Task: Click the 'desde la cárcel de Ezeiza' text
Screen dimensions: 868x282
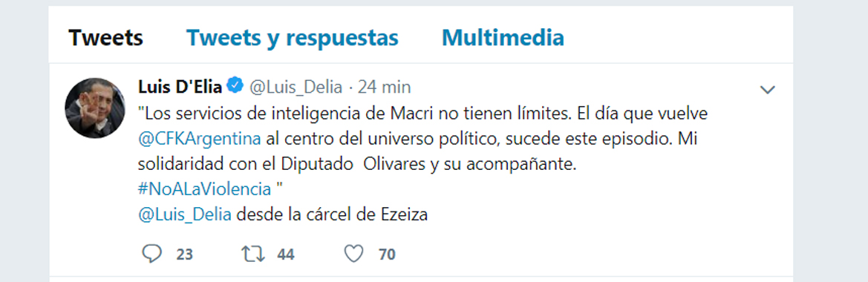Action: (x=332, y=214)
